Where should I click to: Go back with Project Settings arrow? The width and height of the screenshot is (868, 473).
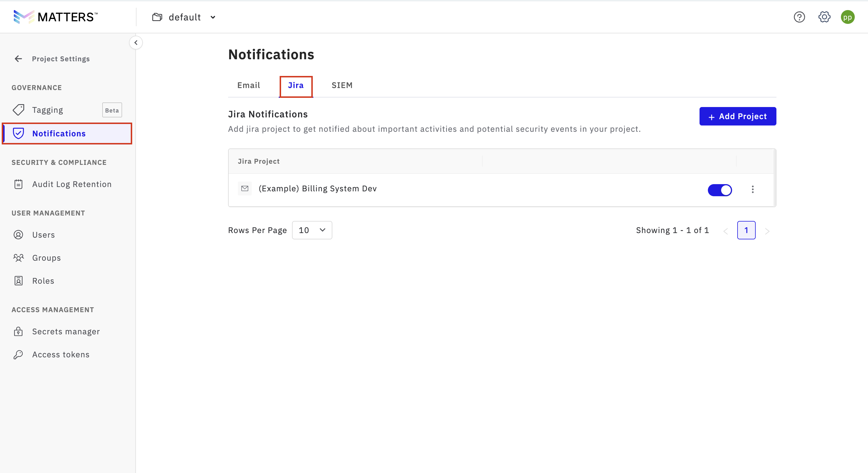click(18, 59)
